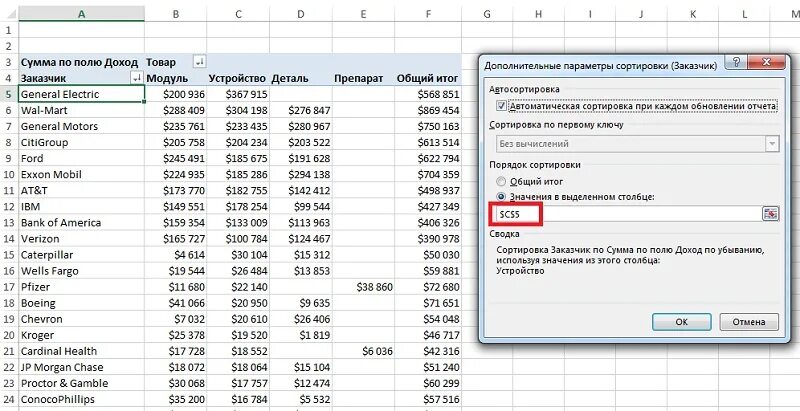Click the Kroger cell
The image size is (800, 411).
[82, 335]
